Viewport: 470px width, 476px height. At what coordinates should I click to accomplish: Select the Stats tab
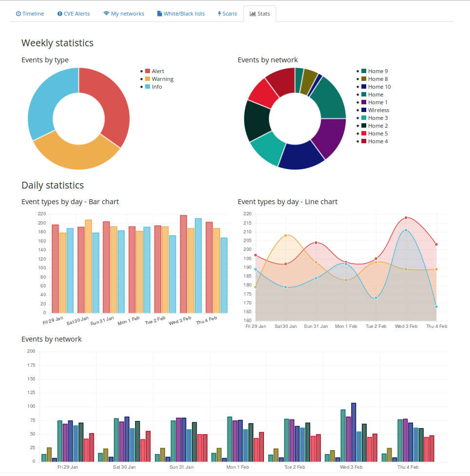(x=260, y=14)
